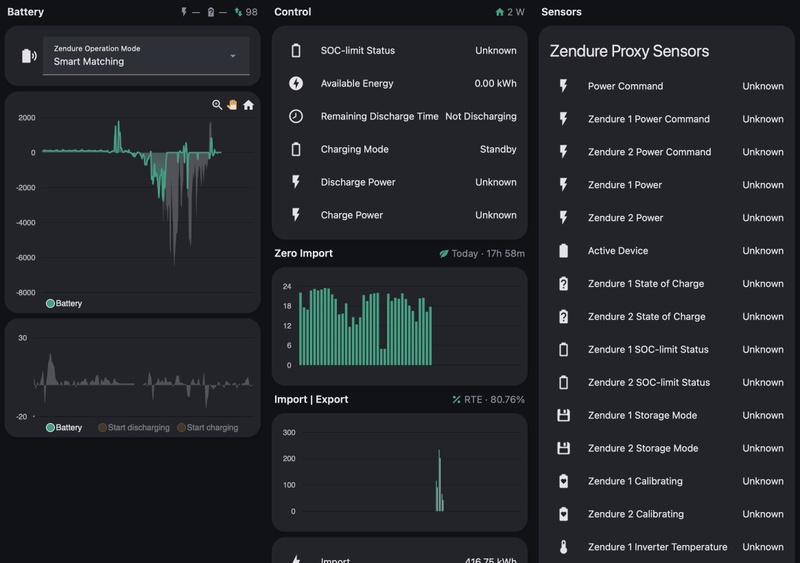This screenshot has height=563, width=800.
Task: Open SOC-limit Status entity in Control card
Action: pos(399,51)
